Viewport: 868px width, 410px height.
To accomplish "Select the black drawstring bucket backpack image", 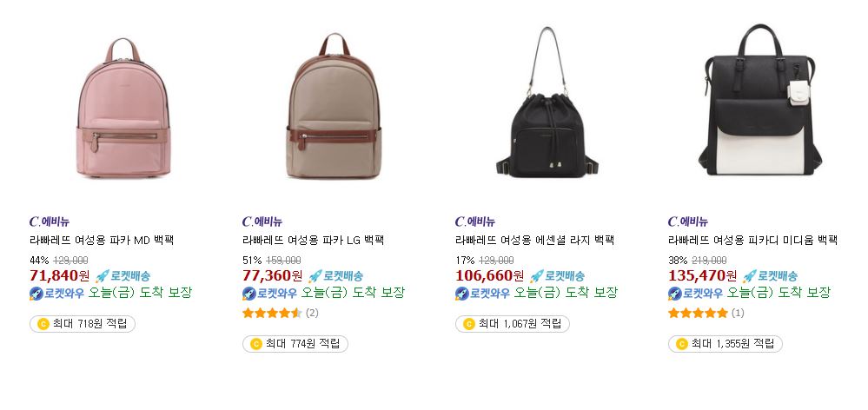I will point(547,102).
